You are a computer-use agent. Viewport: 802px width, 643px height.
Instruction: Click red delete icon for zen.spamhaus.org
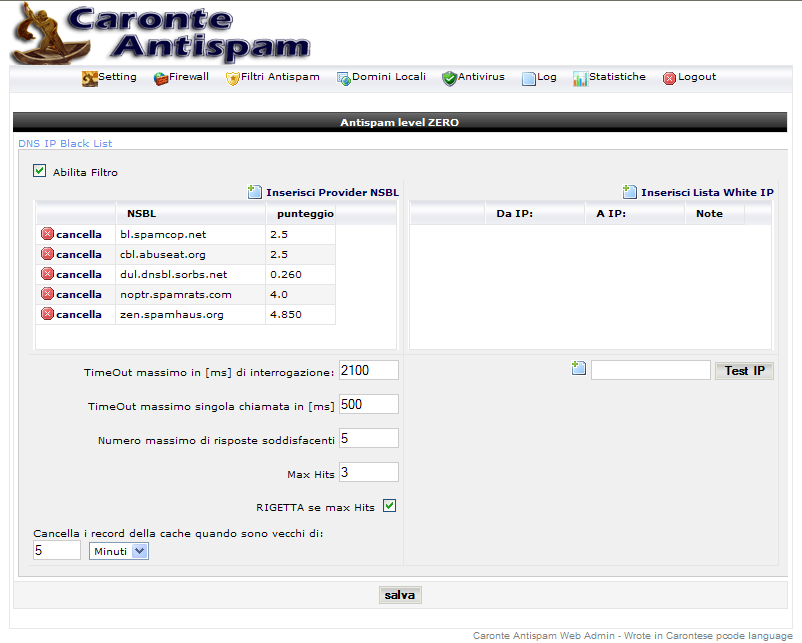pos(47,314)
